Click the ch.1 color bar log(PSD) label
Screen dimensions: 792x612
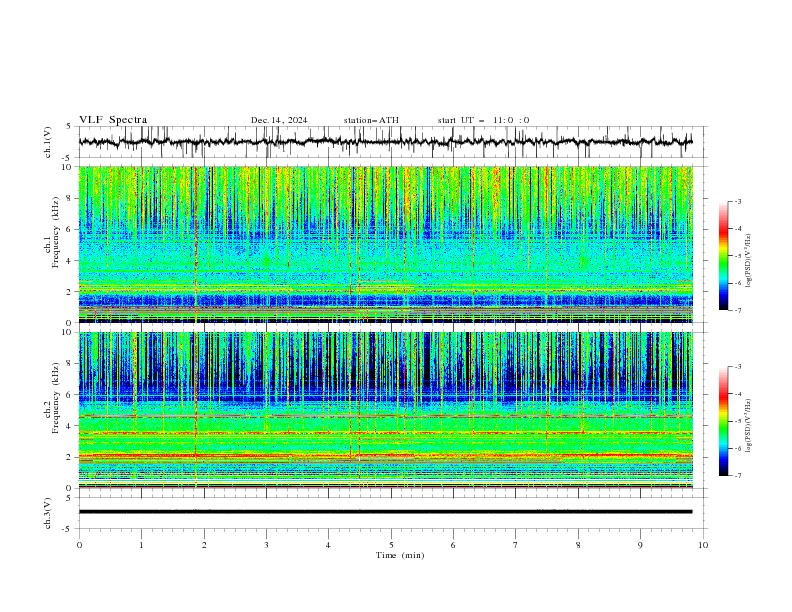pos(749,261)
